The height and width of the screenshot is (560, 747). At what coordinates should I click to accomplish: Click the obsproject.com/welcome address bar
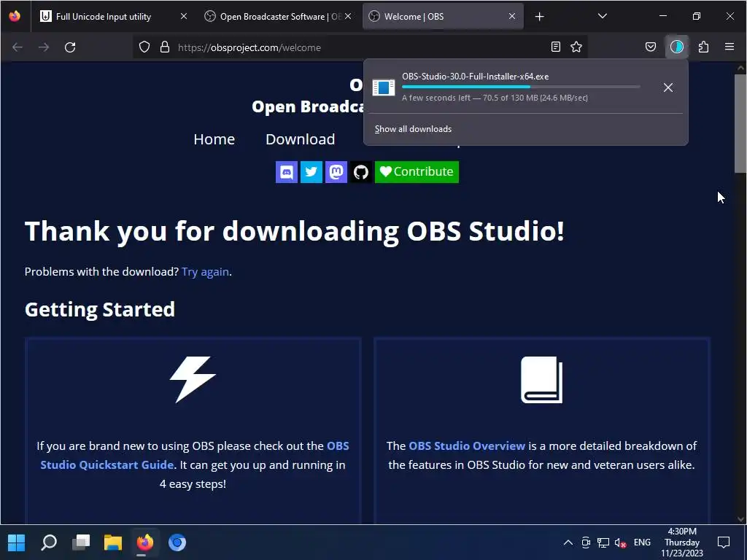point(360,47)
